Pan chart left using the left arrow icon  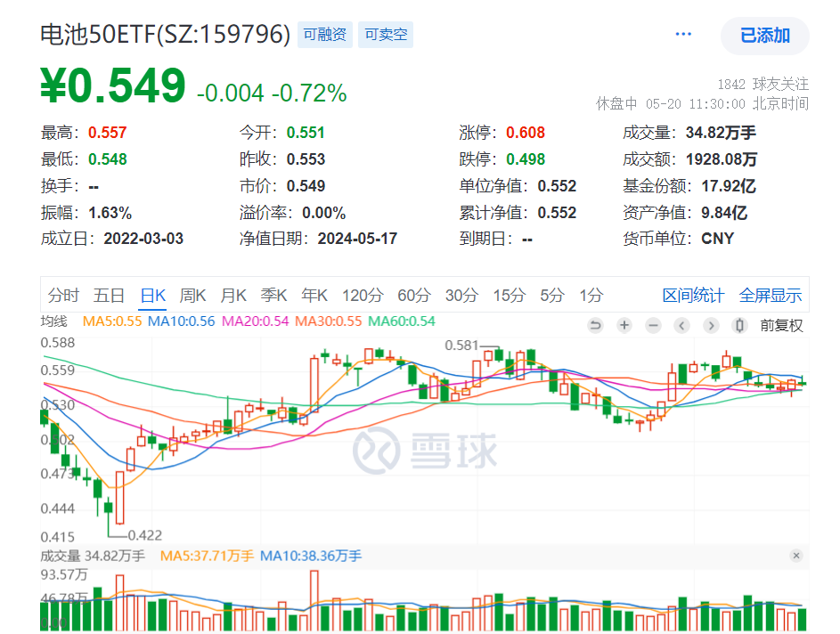pyautogui.click(x=681, y=325)
